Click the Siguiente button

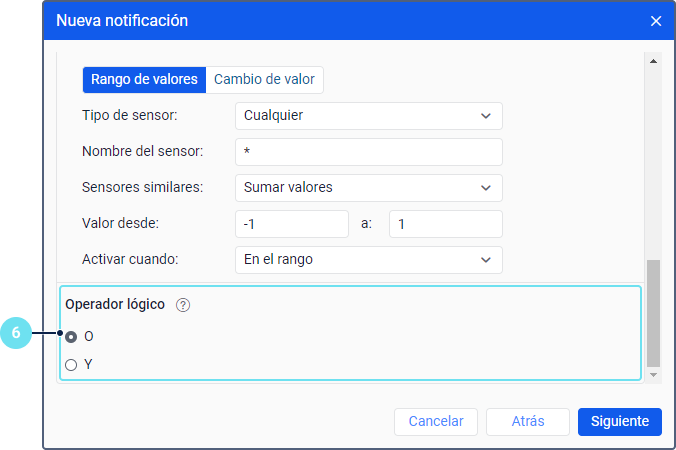(x=620, y=422)
